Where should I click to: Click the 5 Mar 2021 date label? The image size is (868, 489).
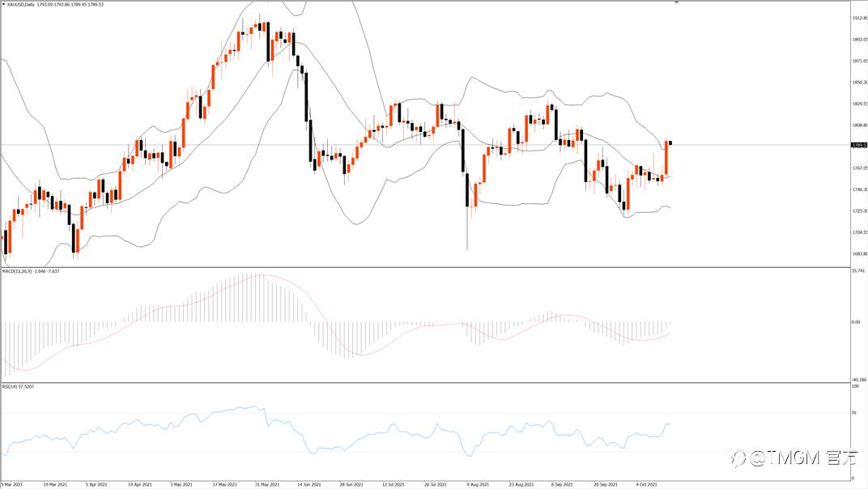pyautogui.click(x=11, y=485)
